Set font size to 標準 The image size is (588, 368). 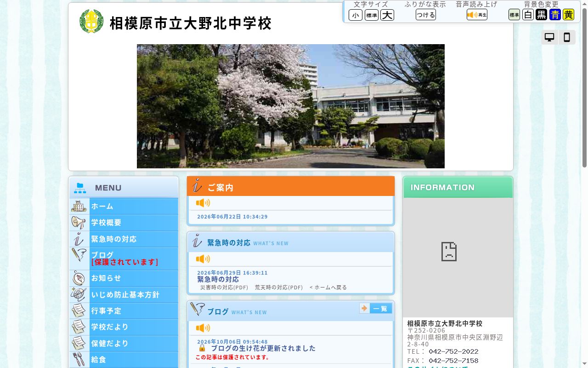point(371,15)
